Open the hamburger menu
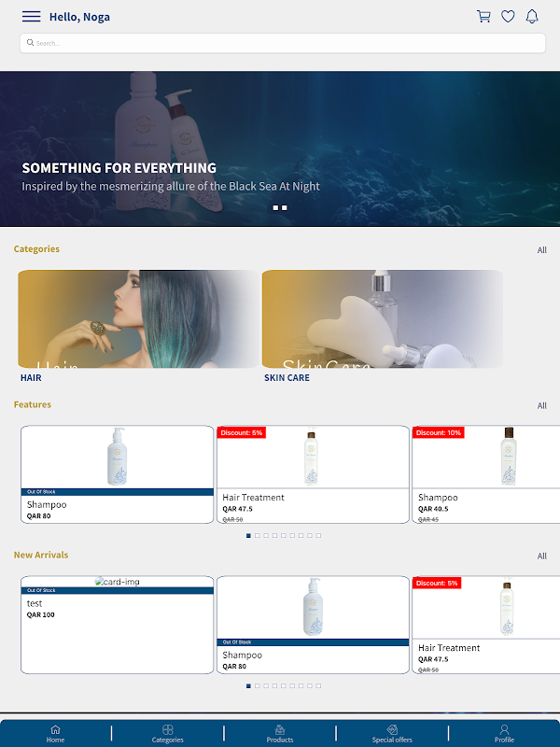560x747 pixels. [32, 17]
